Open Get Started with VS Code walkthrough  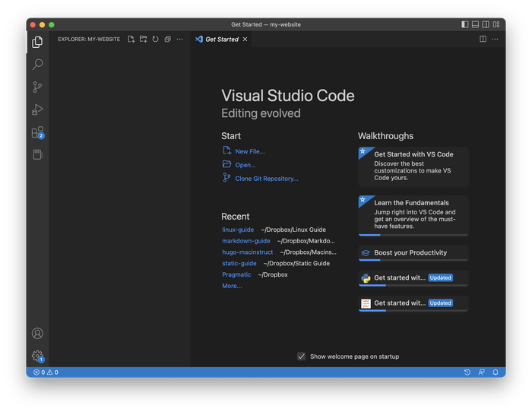[x=413, y=166]
